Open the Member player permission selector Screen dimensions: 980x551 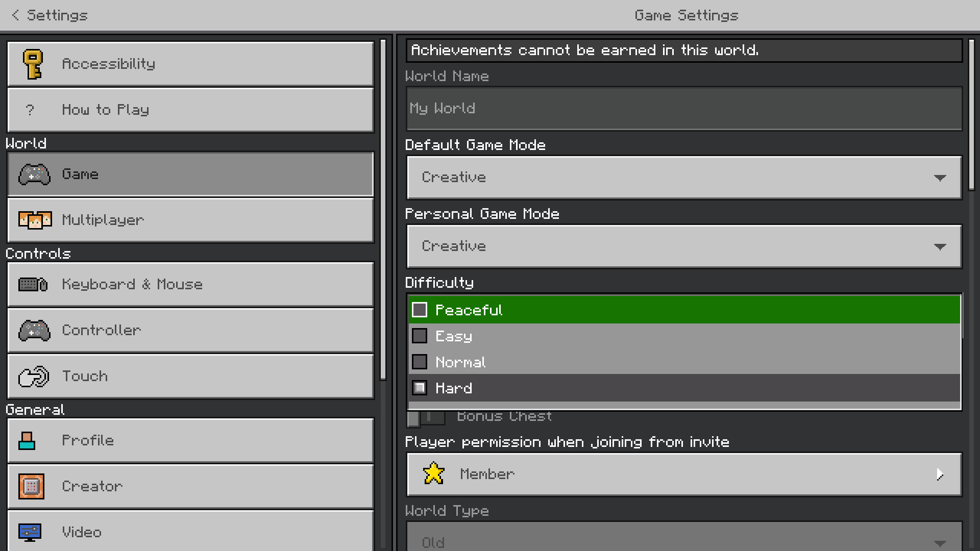coord(684,474)
